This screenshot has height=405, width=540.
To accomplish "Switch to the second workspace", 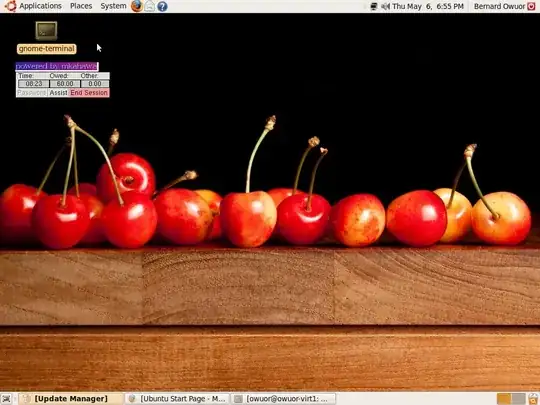I will (x=518, y=399).
